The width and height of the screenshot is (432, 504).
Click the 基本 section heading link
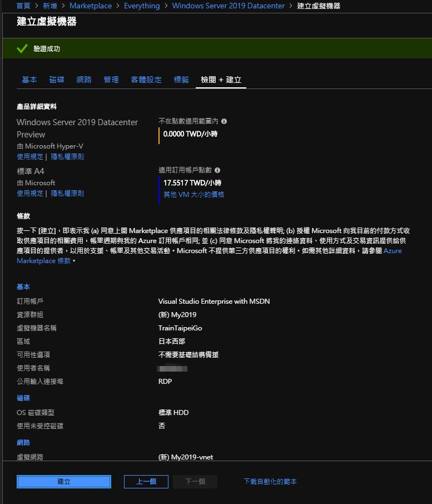[x=23, y=286]
